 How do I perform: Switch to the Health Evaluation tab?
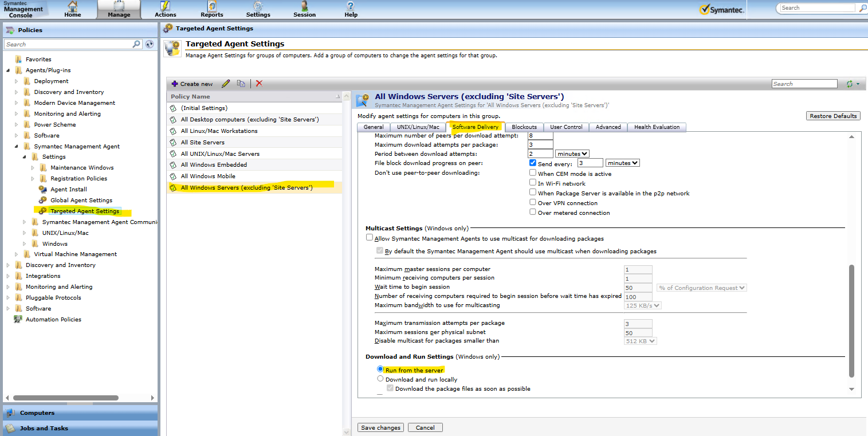click(657, 127)
